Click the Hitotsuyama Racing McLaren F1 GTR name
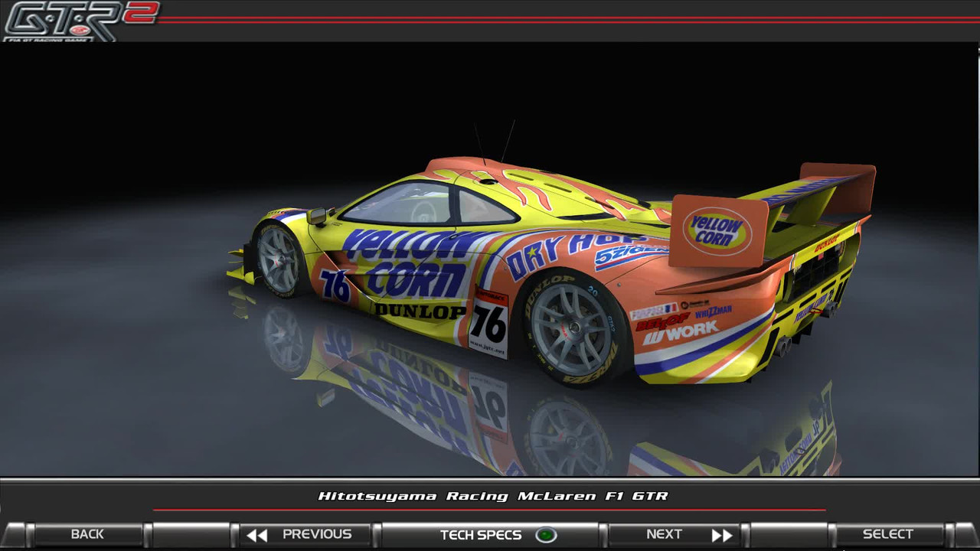This screenshot has height=551, width=980. [493, 496]
